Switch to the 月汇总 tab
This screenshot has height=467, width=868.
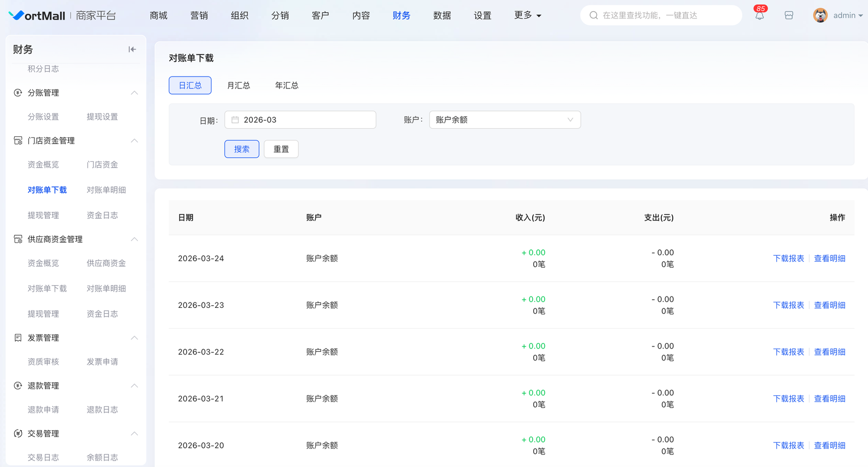click(x=239, y=85)
